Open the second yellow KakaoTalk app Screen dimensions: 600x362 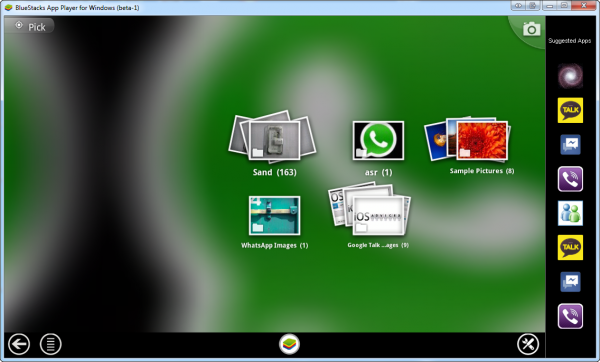(570, 247)
